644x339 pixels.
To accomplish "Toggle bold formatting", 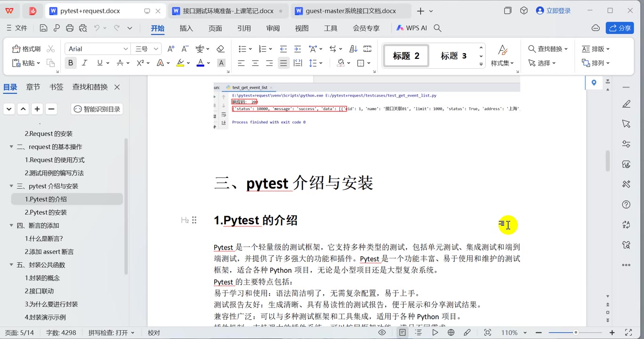I will (x=71, y=63).
